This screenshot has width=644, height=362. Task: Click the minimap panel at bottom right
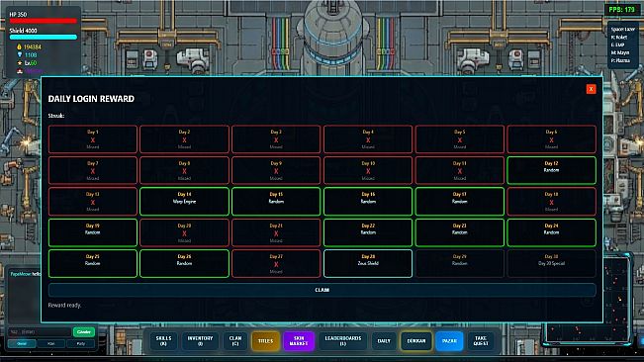[x=588, y=300]
